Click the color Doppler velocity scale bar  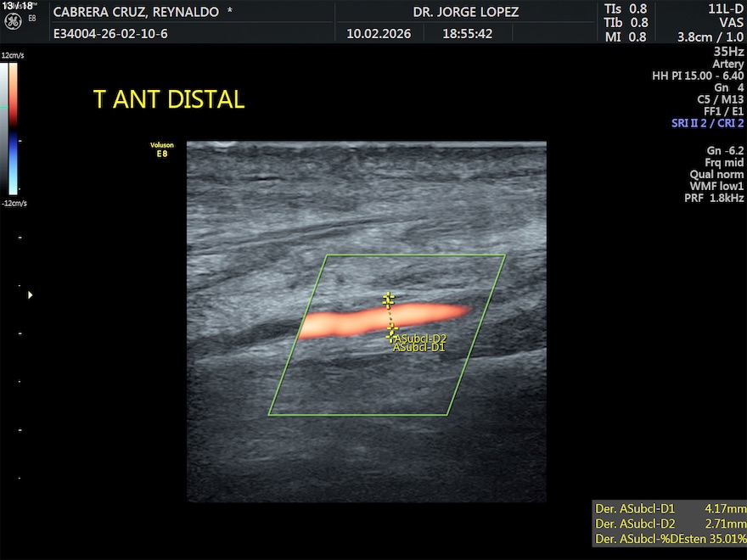pyautogui.click(x=13, y=129)
